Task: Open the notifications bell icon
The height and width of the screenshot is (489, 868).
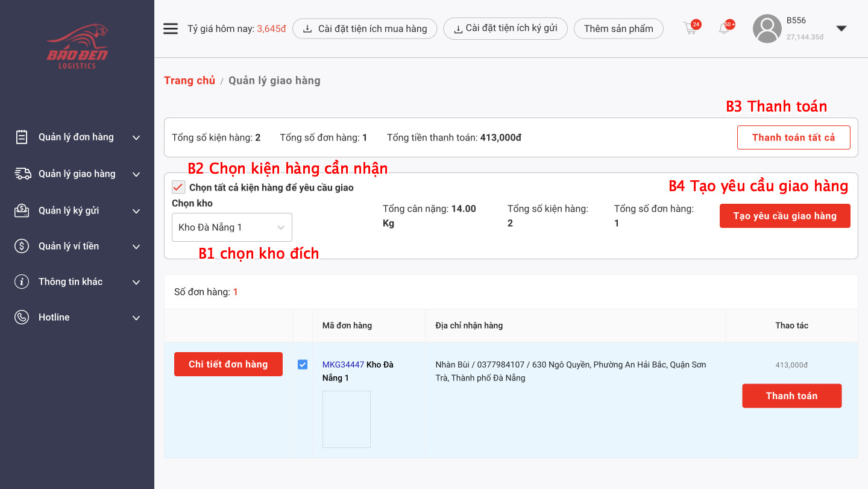Action: tap(725, 28)
